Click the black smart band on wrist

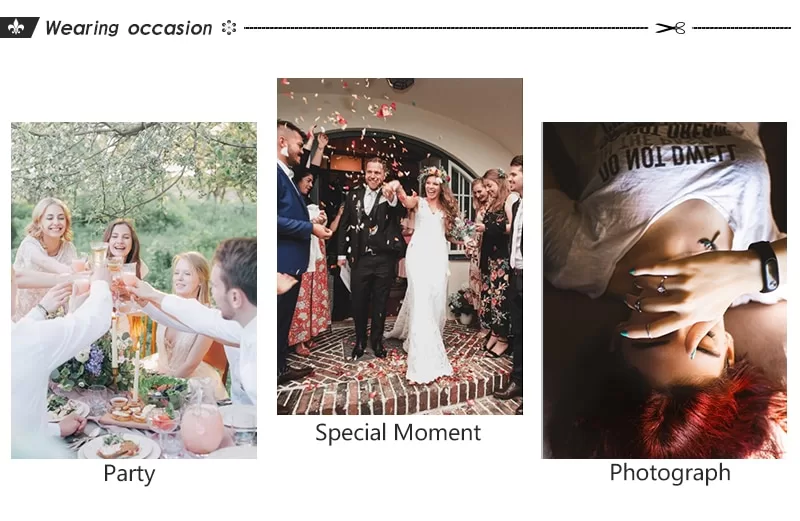[x=764, y=267]
